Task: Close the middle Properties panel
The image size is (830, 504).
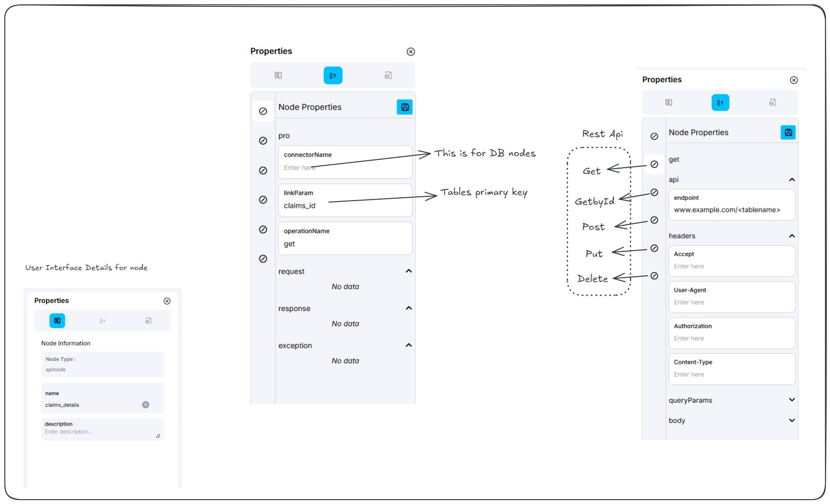Action: [411, 52]
